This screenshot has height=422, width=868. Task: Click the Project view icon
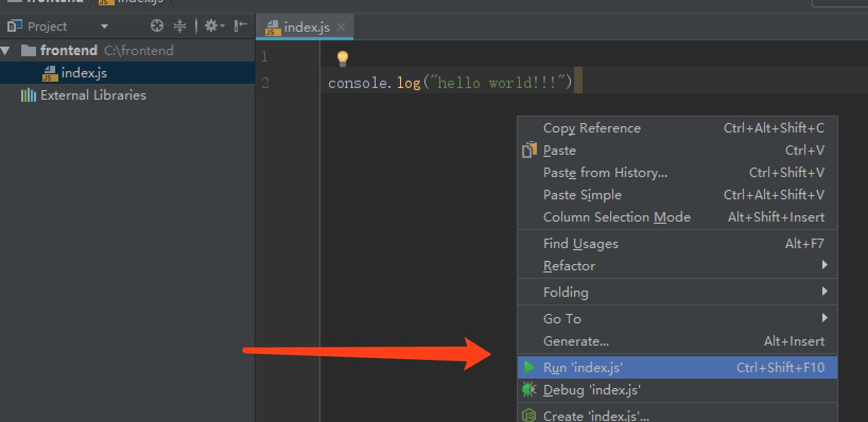point(14,26)
